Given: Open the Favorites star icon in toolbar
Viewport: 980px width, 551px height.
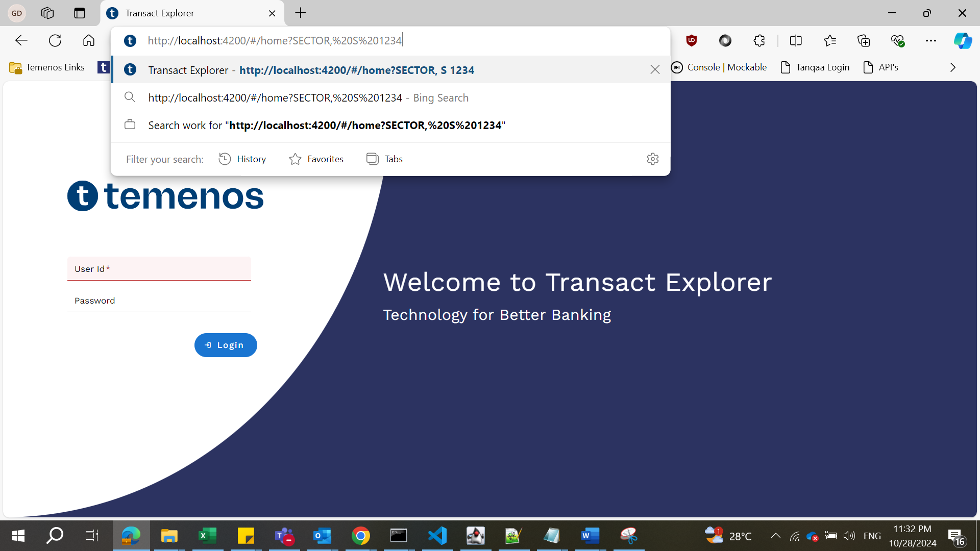Looking at the screenshot, I should 830,41.
